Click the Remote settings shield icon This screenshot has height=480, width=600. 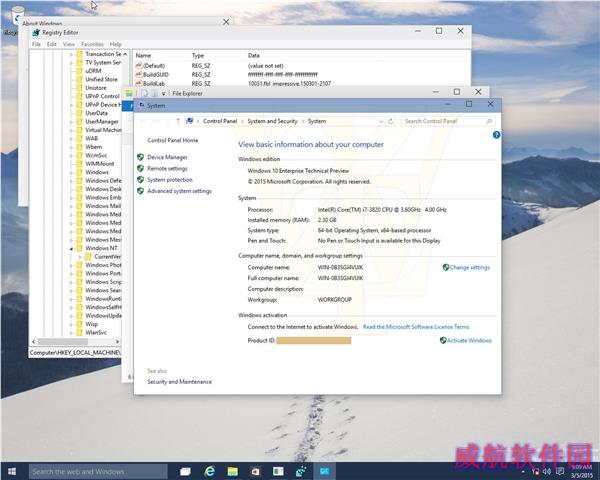tap(140, 168)
